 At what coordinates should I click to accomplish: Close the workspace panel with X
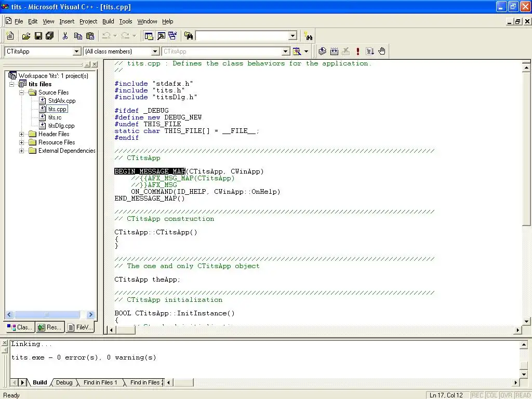[95, 64]
